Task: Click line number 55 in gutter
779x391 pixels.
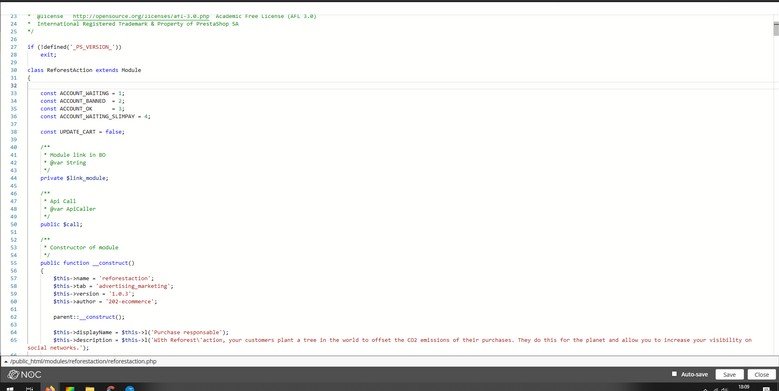Action: coord(13,263)
